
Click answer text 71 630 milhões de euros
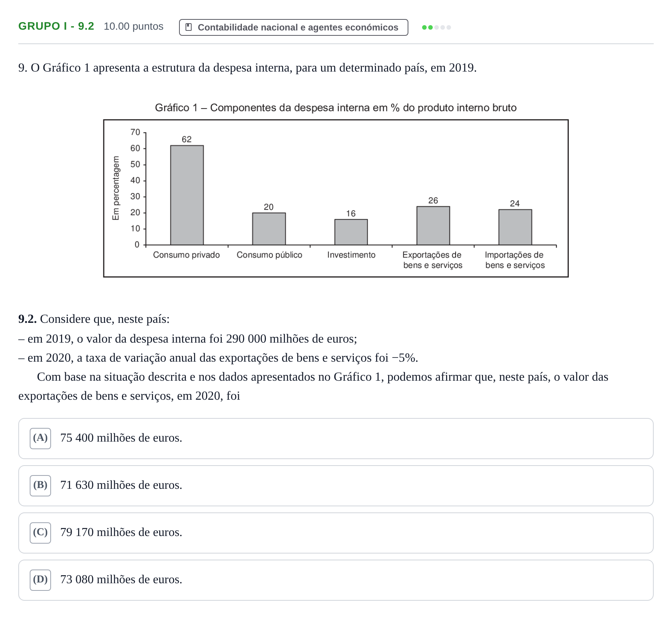121,485
